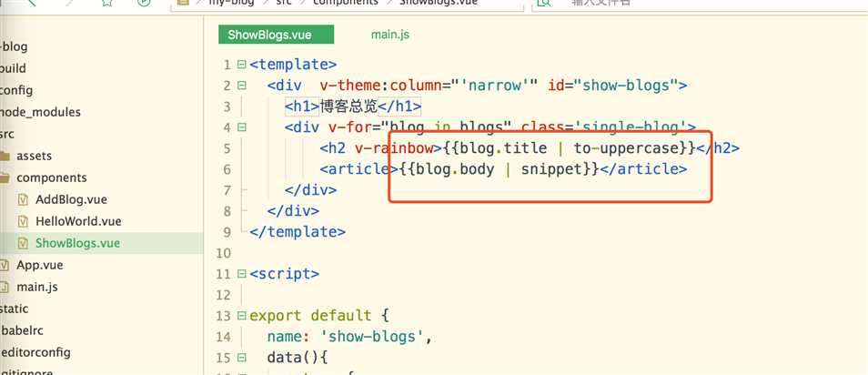Open AddBlog.vue from the file tree
The image size is (868, 375).
pos(71,200)
